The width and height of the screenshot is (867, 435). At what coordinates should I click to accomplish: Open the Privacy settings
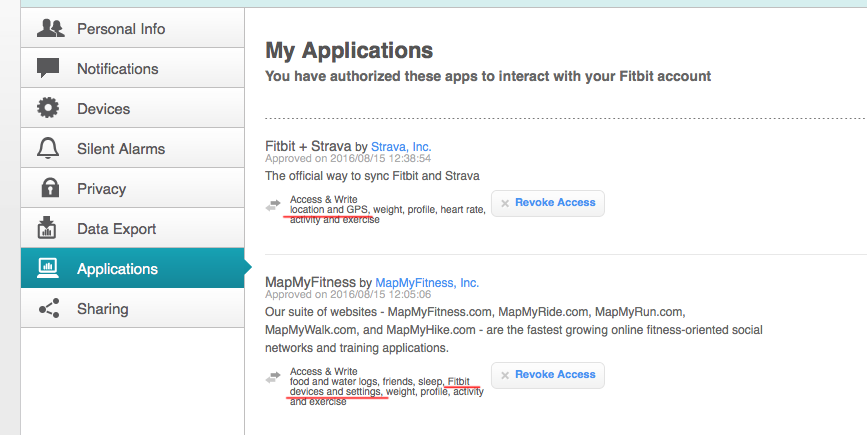point(133,188)
